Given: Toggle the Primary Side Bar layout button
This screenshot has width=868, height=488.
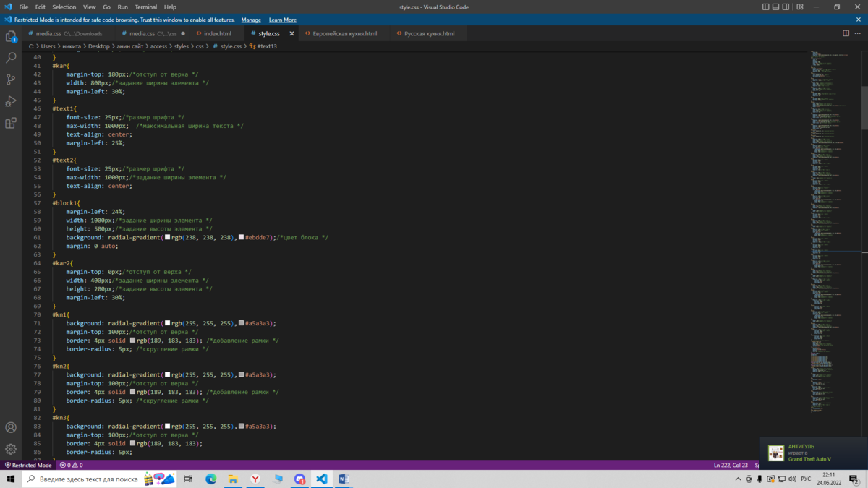Looking at the screenshot, I should coord(766,7).
